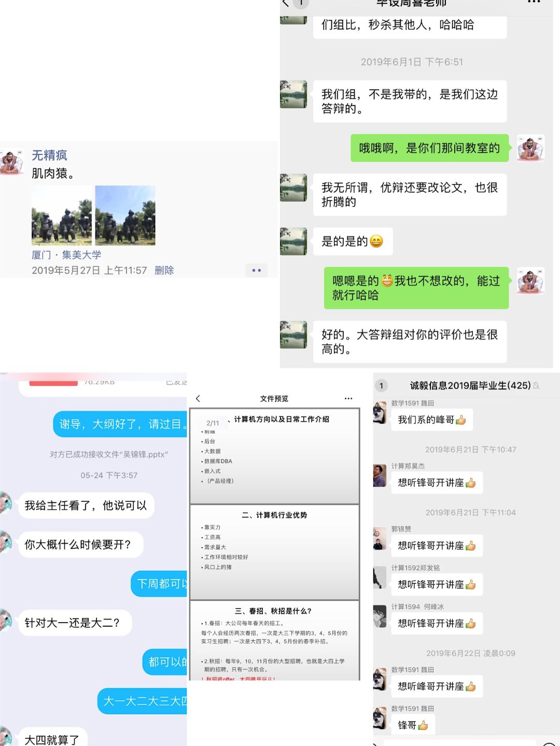The height and width of the screenshot is (746, 560).
Task: Select bullet text 数据库DBA on first slide
Action: click(218, 461)
